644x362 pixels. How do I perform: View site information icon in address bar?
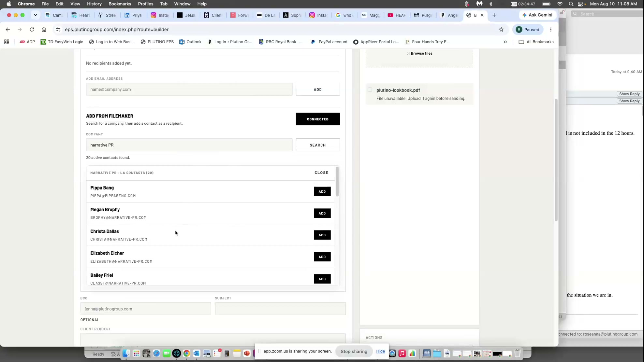tap(58, 30)
